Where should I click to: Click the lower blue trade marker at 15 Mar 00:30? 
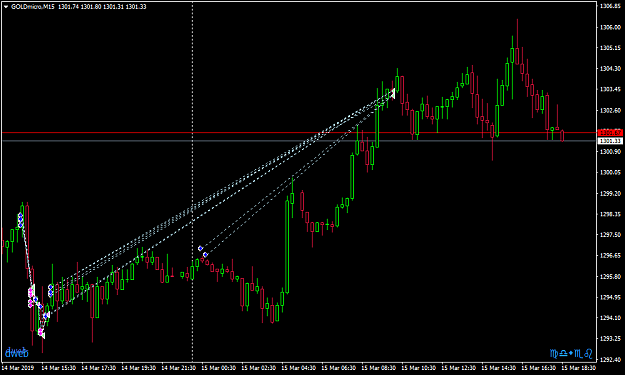(205, 255)
